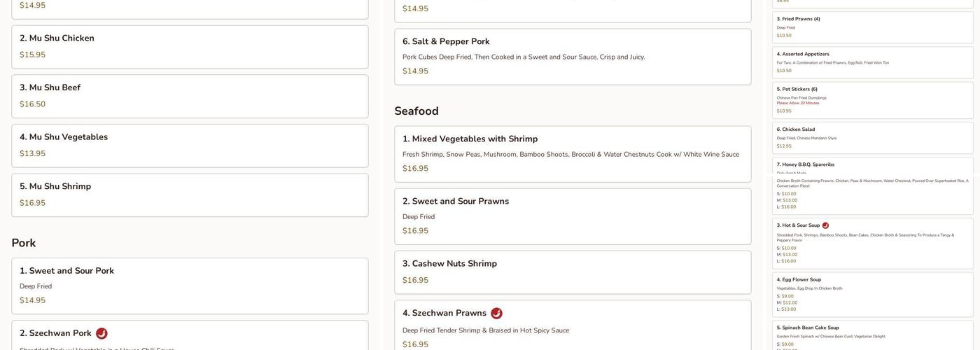Choose Mu Shu Beef from the menu
The height and width of the screenshot is (350, 980).
tap(190, 97)
